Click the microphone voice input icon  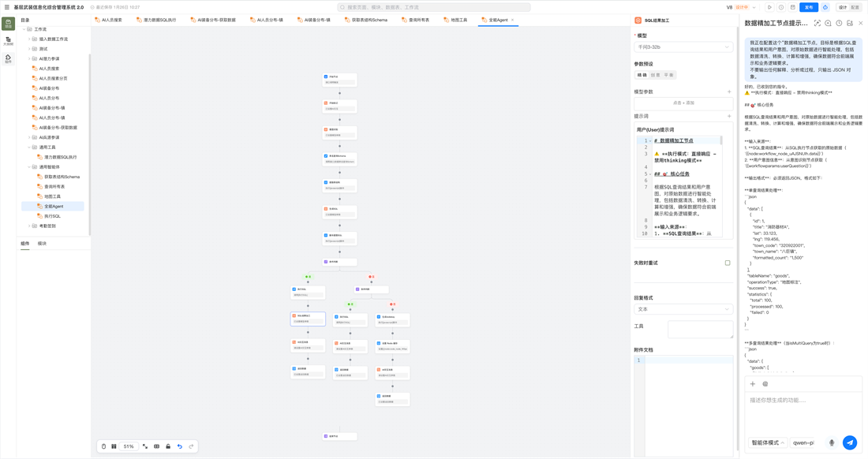tap(832, 442)
